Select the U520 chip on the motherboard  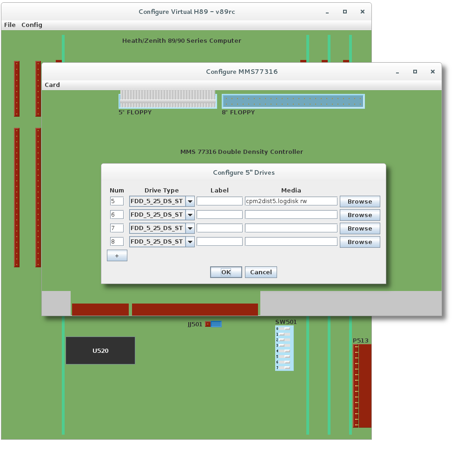tap(100, 350)
